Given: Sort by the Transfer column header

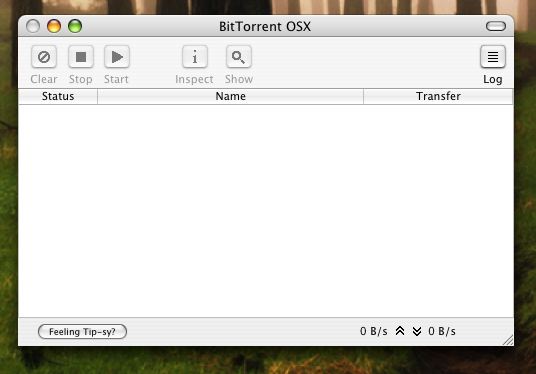Looking at the screenshot, I should 438,96.
